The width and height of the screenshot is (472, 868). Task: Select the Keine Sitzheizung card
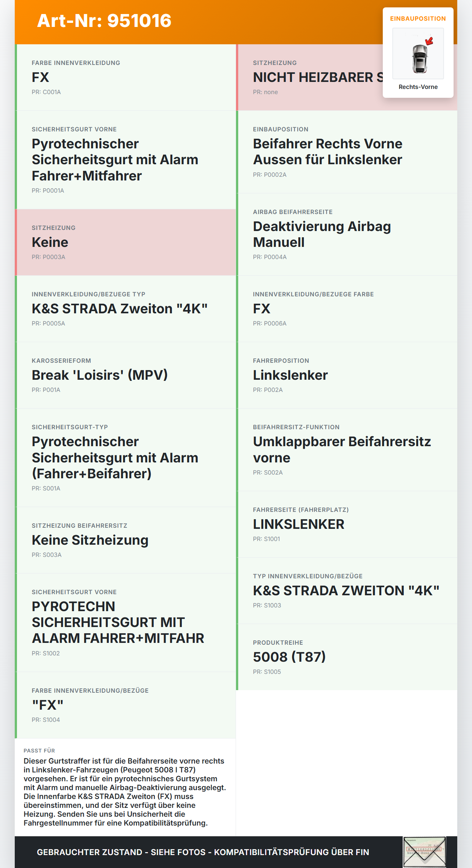click(125, 540)
